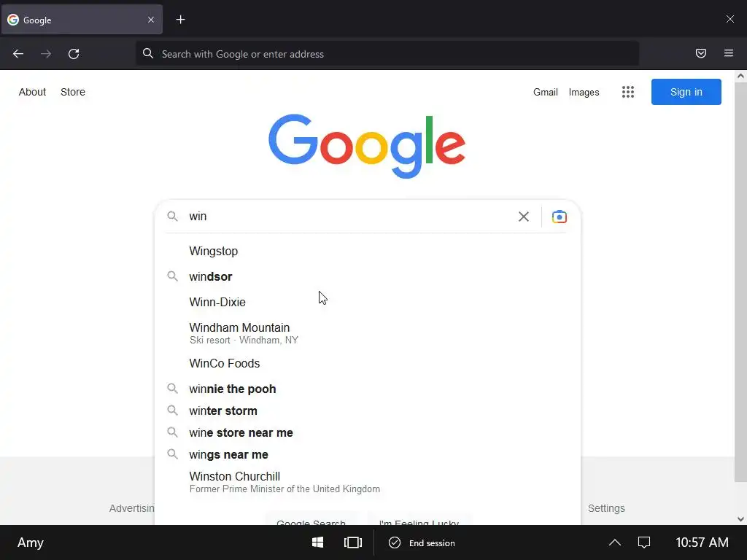Click the Google logo

[x=367, y=145]
